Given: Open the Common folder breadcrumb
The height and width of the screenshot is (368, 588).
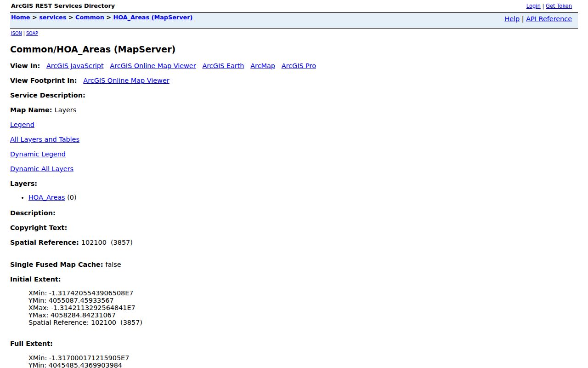Looking at the screenshot, I should coord(90,17).
